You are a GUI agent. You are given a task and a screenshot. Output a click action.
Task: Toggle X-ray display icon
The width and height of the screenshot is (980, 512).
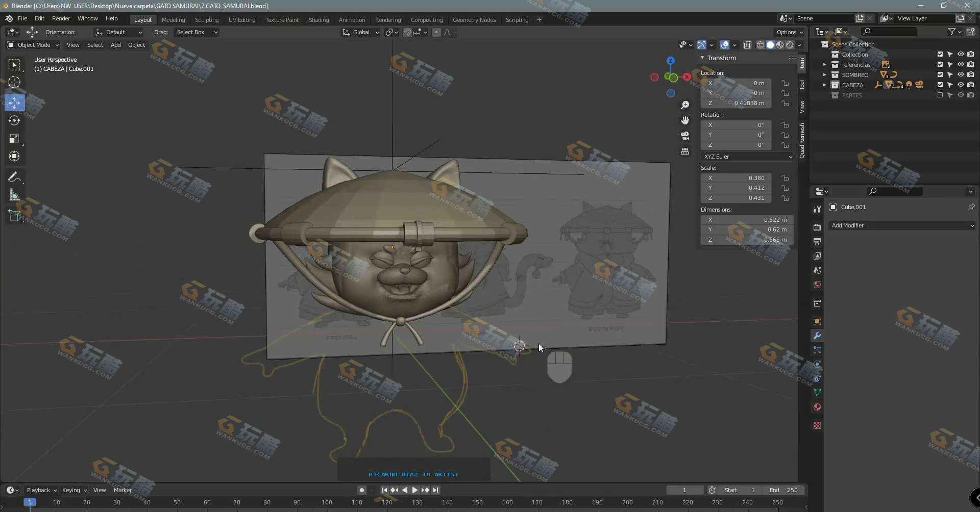click(747, 45)
